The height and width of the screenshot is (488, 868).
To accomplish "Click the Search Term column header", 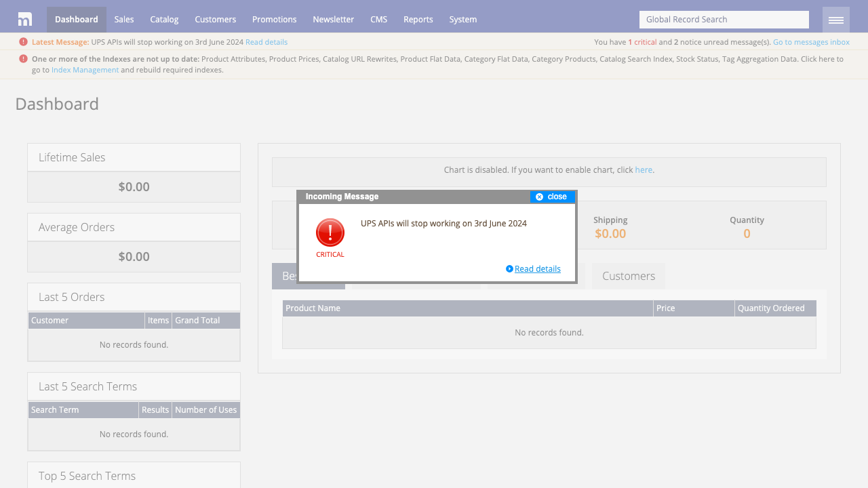I will tap(83, 410).
